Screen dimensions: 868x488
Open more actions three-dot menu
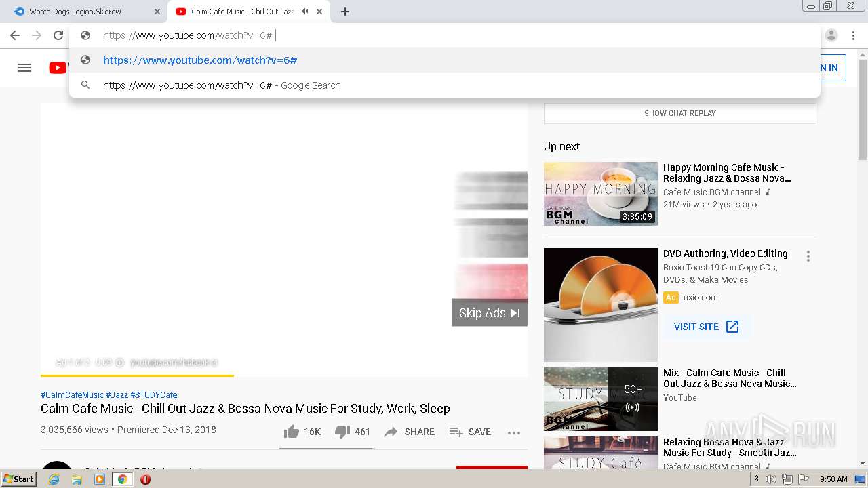pos(514,432)
